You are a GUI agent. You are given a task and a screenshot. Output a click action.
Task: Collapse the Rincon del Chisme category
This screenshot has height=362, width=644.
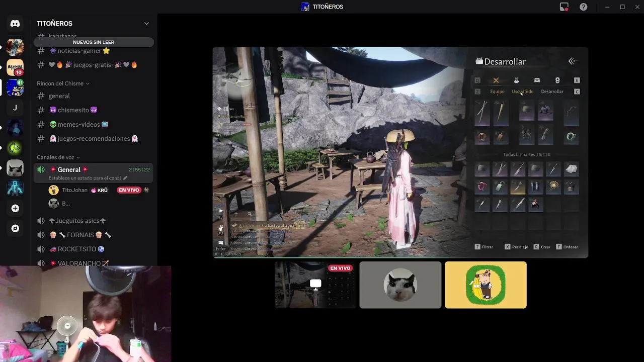[63, 83]
